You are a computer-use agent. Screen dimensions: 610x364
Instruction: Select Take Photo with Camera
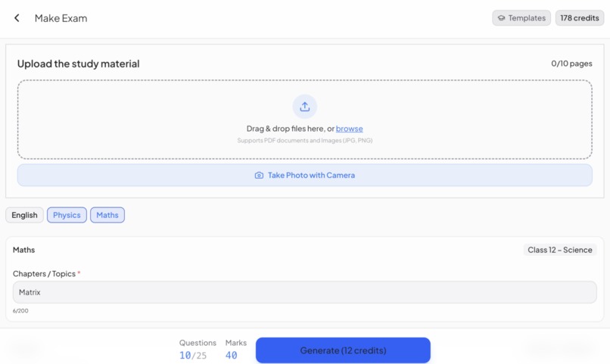tap(304, 175)
